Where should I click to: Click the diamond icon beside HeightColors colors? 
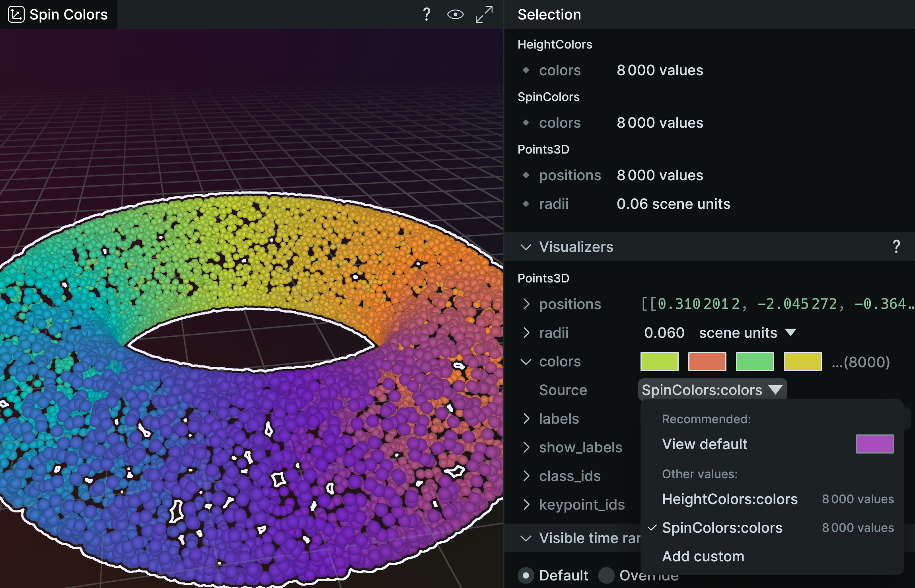(526, 70)
